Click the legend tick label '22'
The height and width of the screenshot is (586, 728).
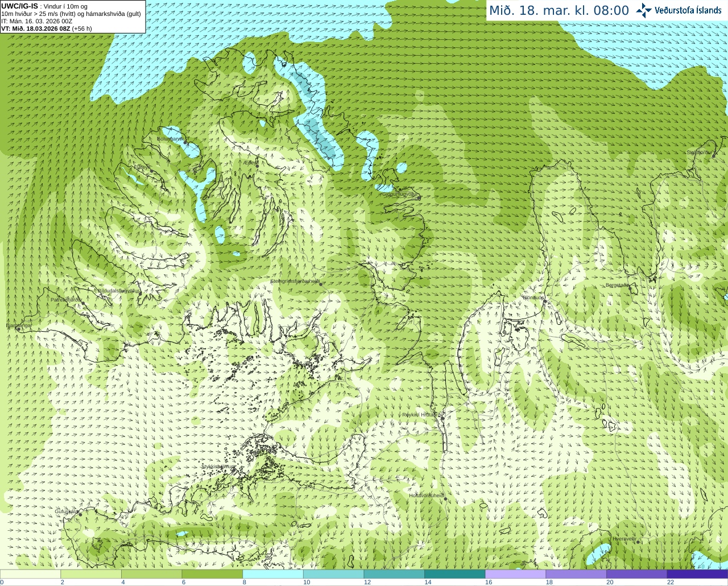671,582
